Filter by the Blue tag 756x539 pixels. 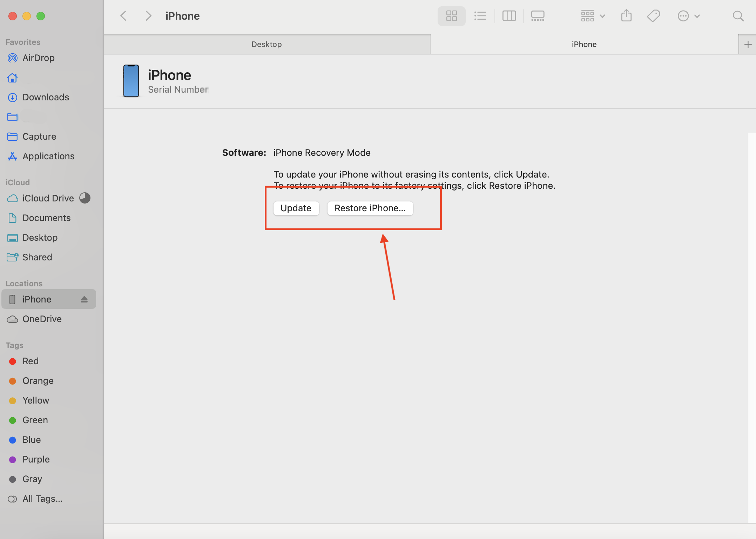[x=49, y=440]
